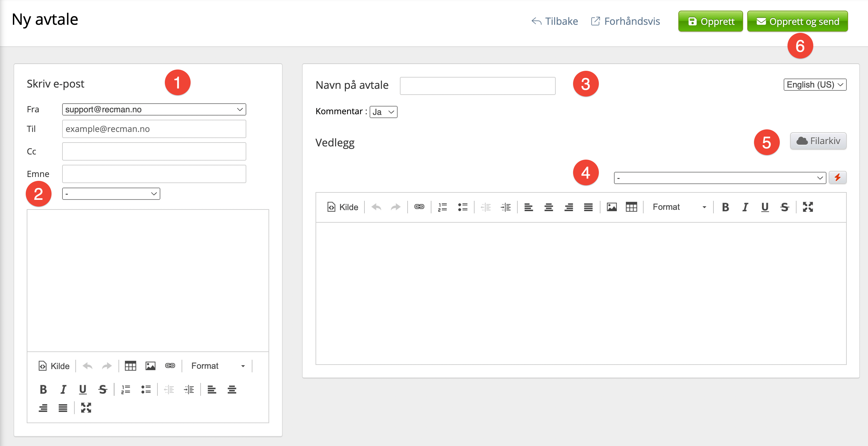Open Format menu in the email editor

[x=217, y=366]
